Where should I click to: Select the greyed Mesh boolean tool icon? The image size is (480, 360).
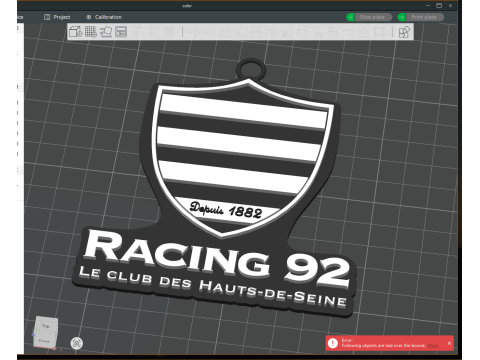pyautogui.click(x=271, y=32)
